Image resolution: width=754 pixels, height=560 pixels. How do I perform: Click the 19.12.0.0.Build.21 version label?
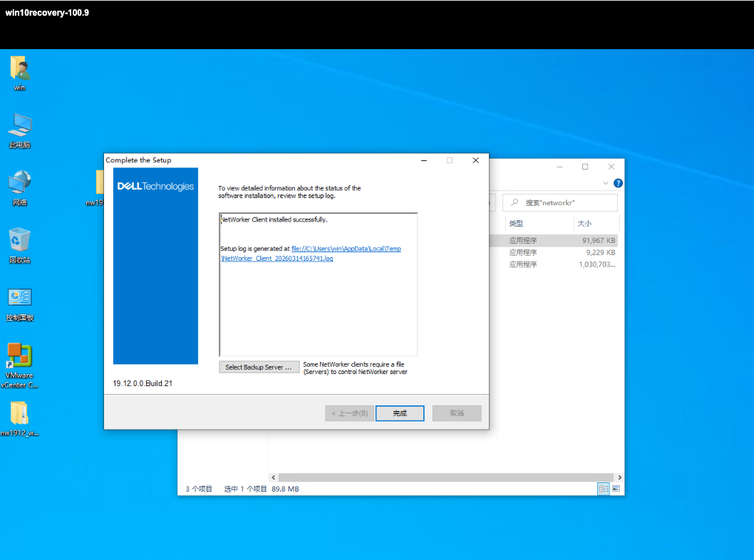tap(143, 383)
